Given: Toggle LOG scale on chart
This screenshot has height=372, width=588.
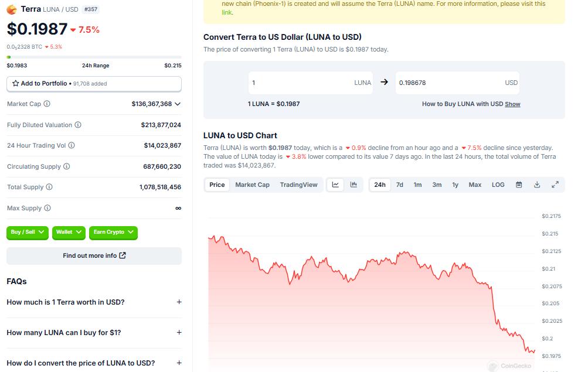Looking at the screenshot, I should click(x=498, y=185).
